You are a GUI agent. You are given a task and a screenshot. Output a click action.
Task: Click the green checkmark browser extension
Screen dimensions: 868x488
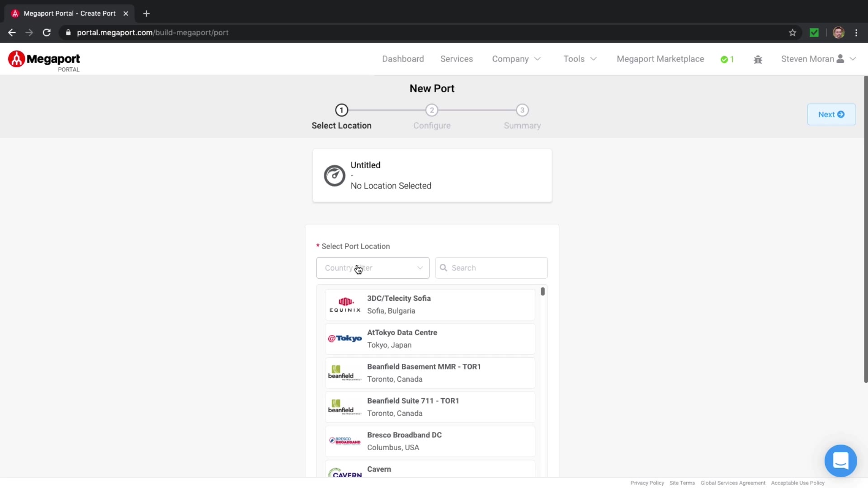[814, 33]
